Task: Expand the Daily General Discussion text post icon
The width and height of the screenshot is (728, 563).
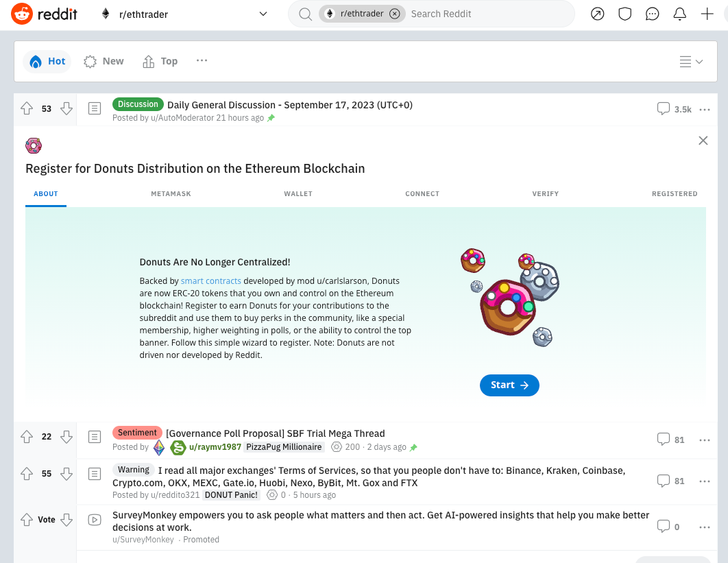Action: coord(95,109)
